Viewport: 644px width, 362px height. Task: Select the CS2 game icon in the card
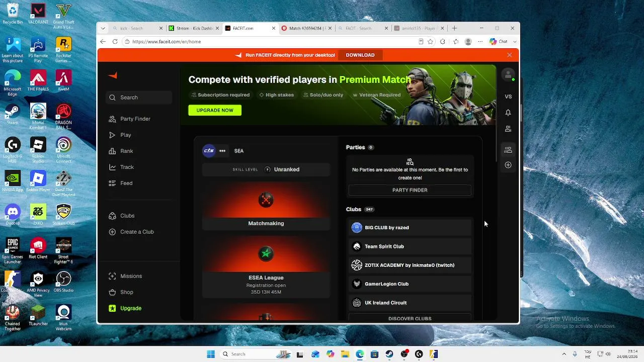point(209,151)
